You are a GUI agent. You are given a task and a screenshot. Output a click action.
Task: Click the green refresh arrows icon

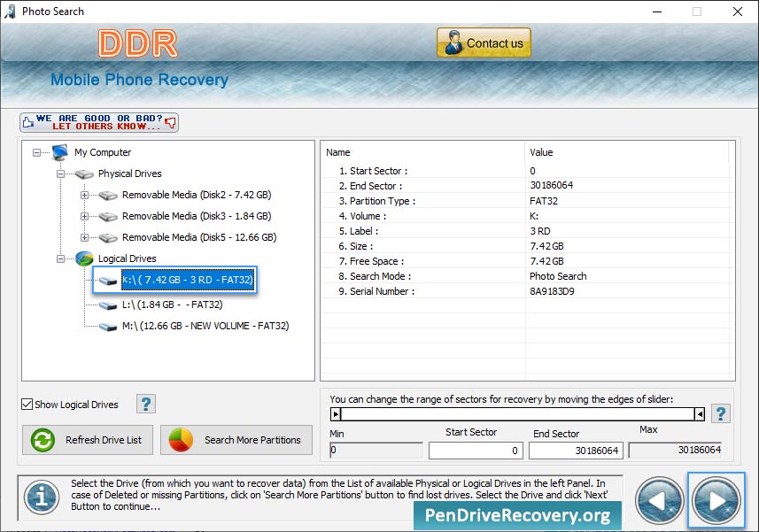tap(43, 440)
